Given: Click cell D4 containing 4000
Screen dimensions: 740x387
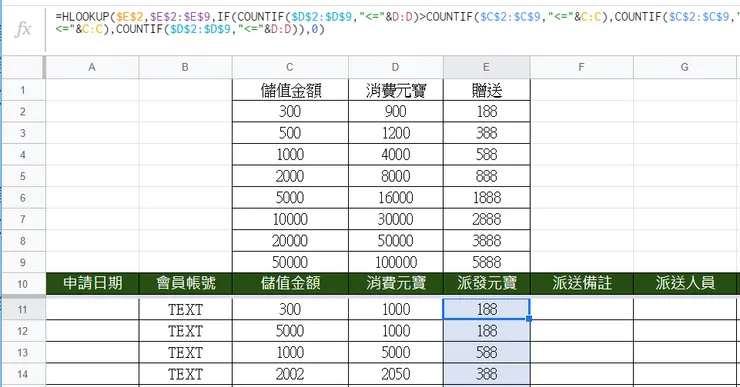Looking at the screenshot, I should [395, 154].
